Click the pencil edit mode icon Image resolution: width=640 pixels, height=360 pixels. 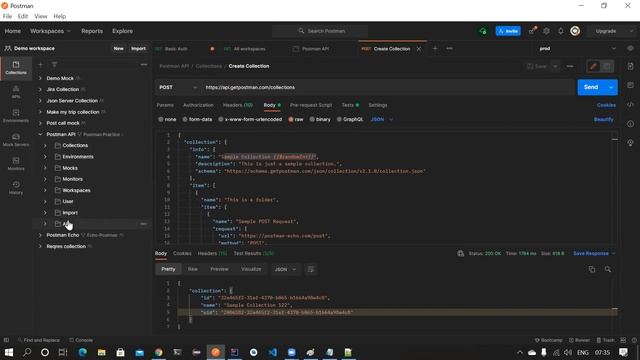[593, 66]
